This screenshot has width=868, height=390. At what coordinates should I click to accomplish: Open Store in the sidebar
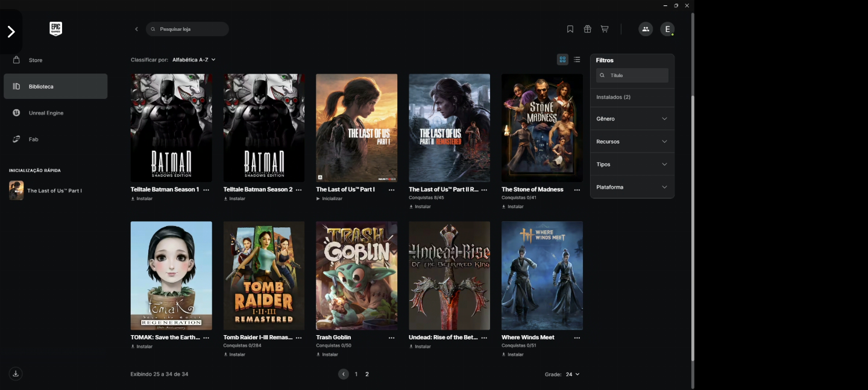click(55, 60)
